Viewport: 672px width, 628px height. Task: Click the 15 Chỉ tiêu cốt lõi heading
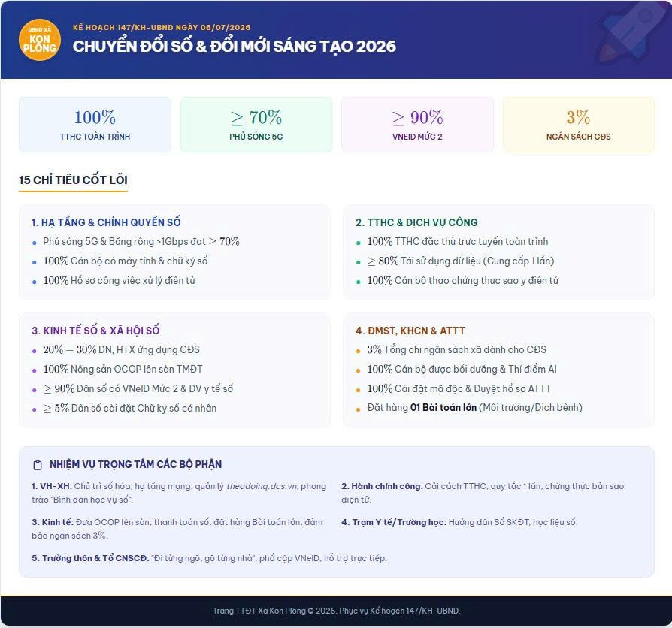point(73,180)
